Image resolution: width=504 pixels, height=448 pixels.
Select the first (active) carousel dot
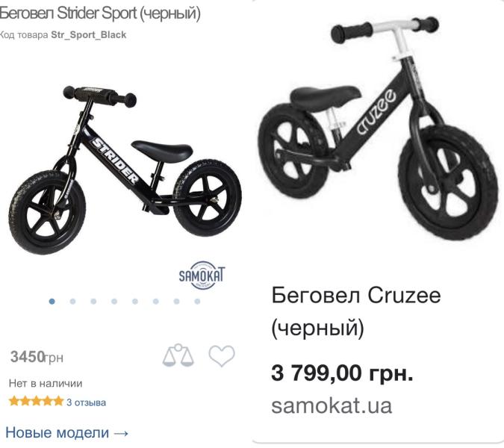(x=52, y=302)
